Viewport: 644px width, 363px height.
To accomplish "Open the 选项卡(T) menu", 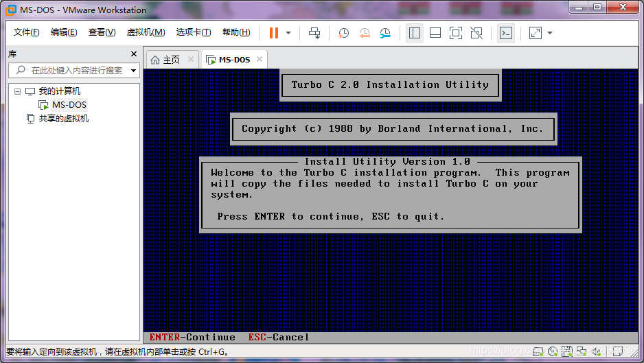I will tap(194, 32).
